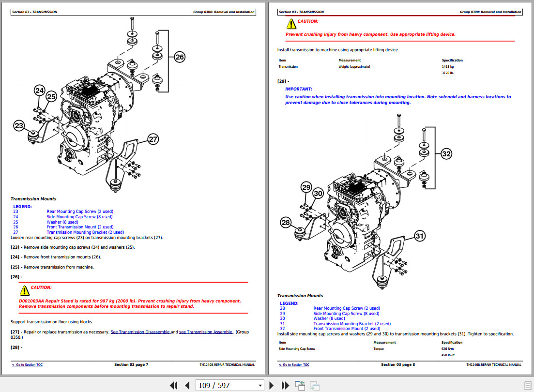Jump to the last page
This screenshot has height=392, width=534.
click(x=285, y=386)
